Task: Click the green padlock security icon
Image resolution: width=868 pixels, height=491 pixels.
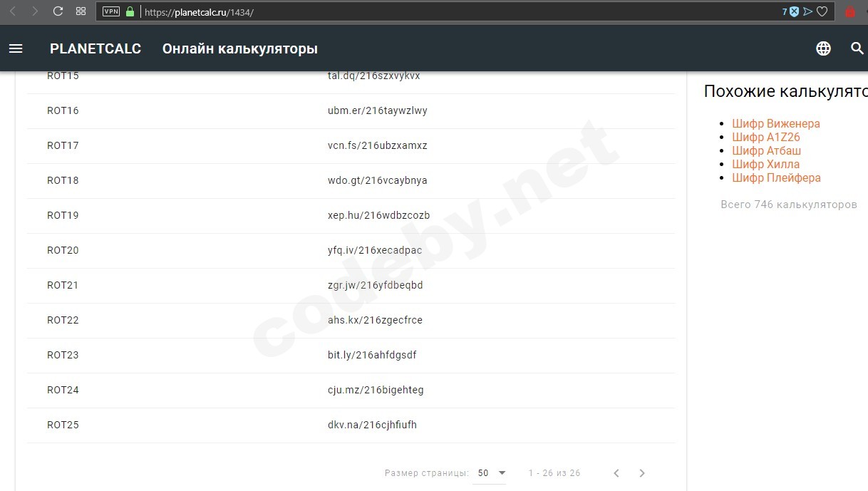Action: (130, 11)
